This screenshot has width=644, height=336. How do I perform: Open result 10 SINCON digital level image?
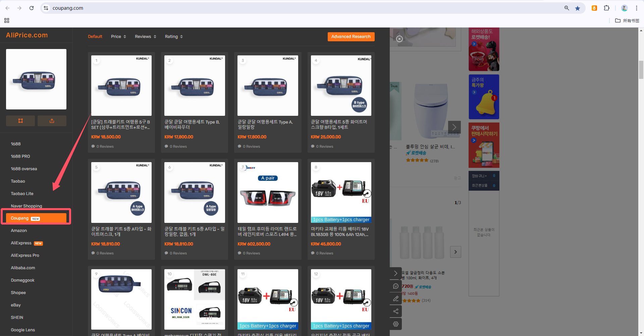195,299
